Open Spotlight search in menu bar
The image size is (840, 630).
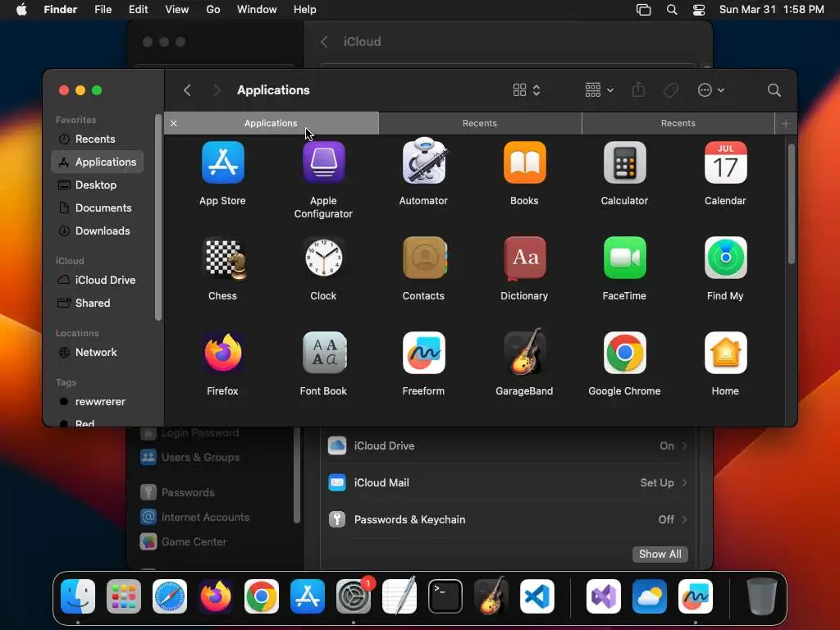click(x=672, y=10)
